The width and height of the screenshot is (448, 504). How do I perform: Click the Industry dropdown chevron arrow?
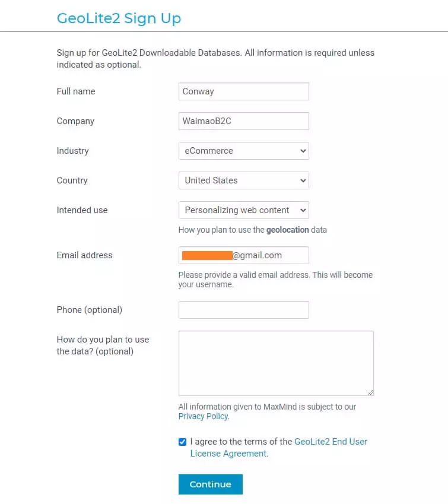coord(301,151)
